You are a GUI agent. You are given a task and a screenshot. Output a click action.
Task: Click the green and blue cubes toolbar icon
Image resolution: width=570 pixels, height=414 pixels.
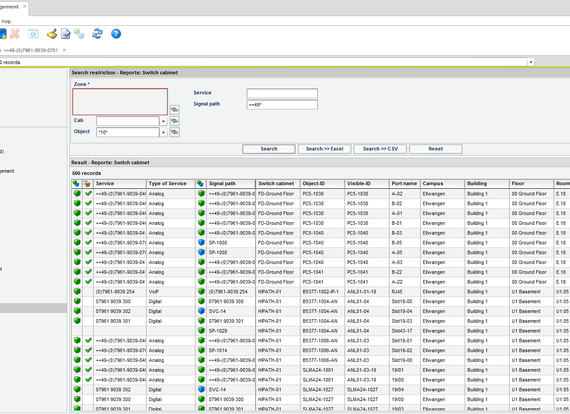tap(79, 34)
